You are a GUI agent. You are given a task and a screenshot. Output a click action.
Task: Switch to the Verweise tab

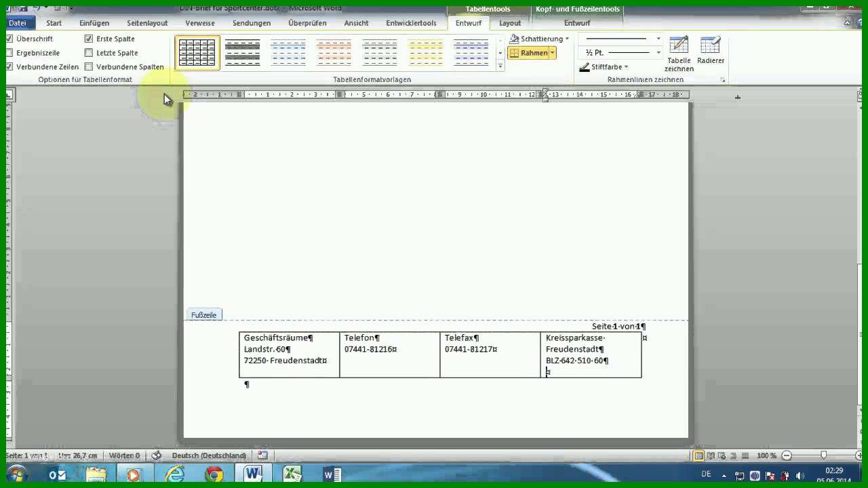(200, 23)
